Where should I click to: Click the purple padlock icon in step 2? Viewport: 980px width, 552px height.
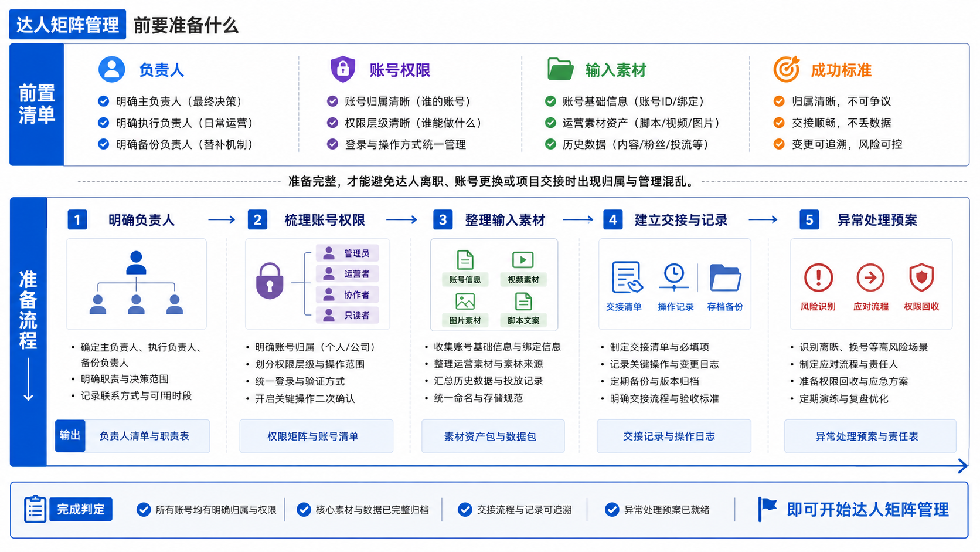click(x=270, y=280)
